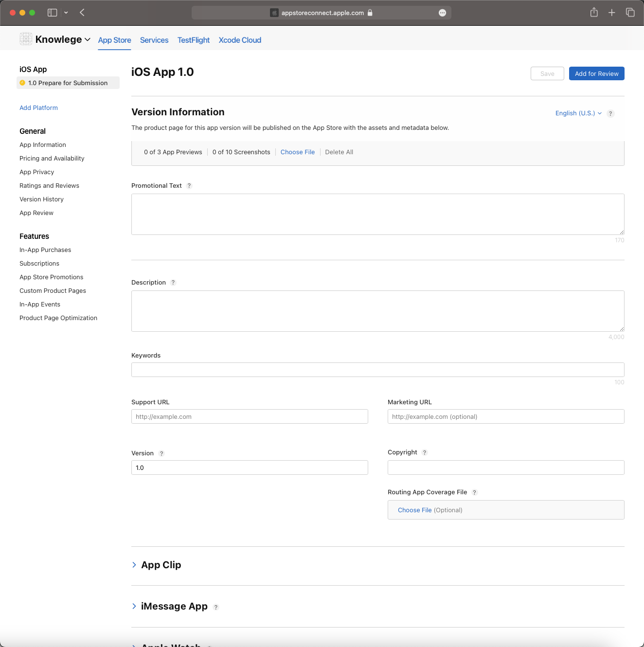
Task: Open App Store Promotions
Action: 52,277
